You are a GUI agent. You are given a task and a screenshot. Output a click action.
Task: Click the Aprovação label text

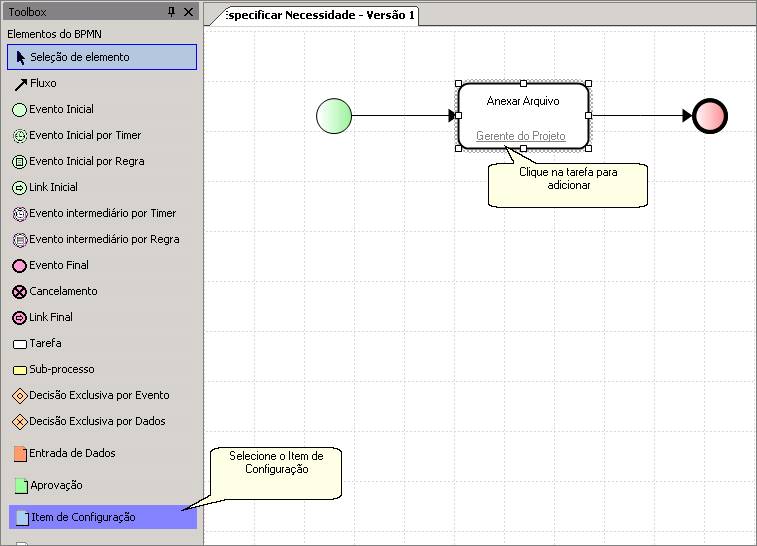(x=56, y=486)
